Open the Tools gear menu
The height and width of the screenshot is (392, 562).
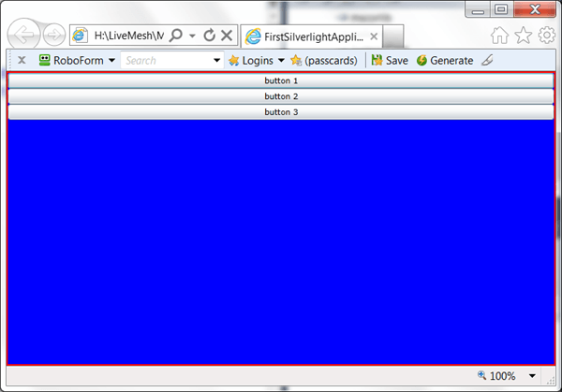coord(547,36)
